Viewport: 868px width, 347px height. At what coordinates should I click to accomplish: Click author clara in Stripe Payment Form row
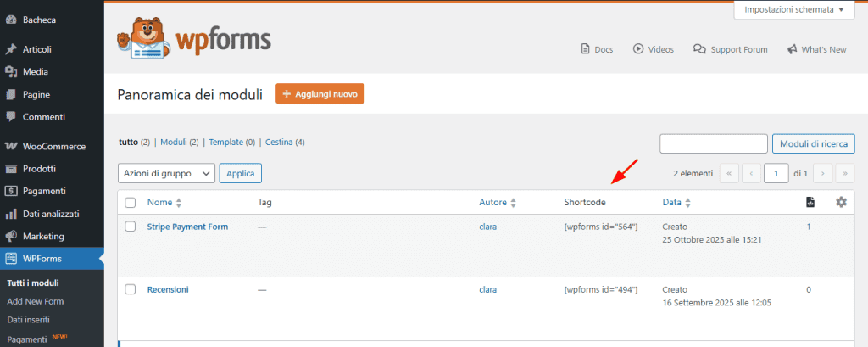[487, 227]
